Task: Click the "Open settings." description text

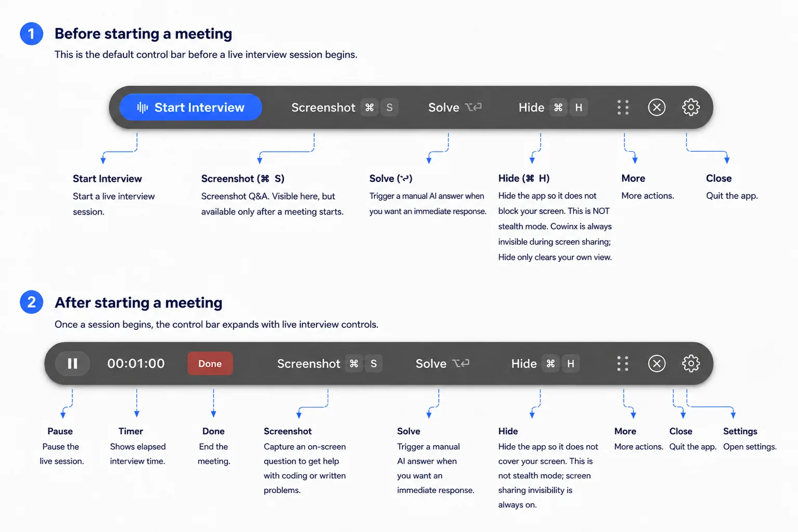Action: click(x=750, y=447)
